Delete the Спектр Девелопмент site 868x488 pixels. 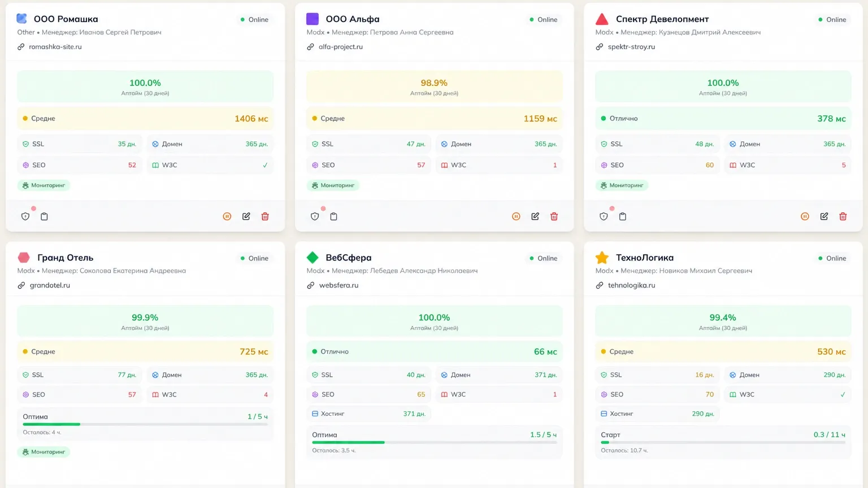coord(843,216)
